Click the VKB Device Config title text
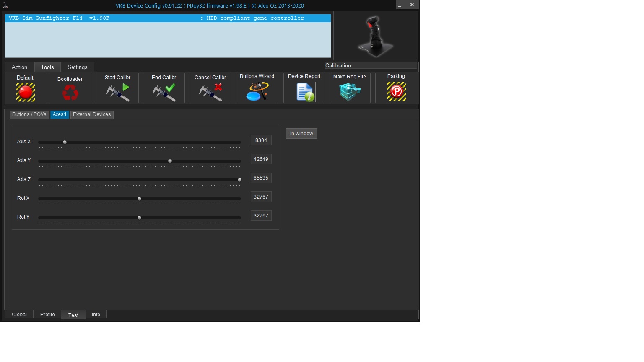Image resolution: width=644 pixels, height=362 pixels. [210, 5]
